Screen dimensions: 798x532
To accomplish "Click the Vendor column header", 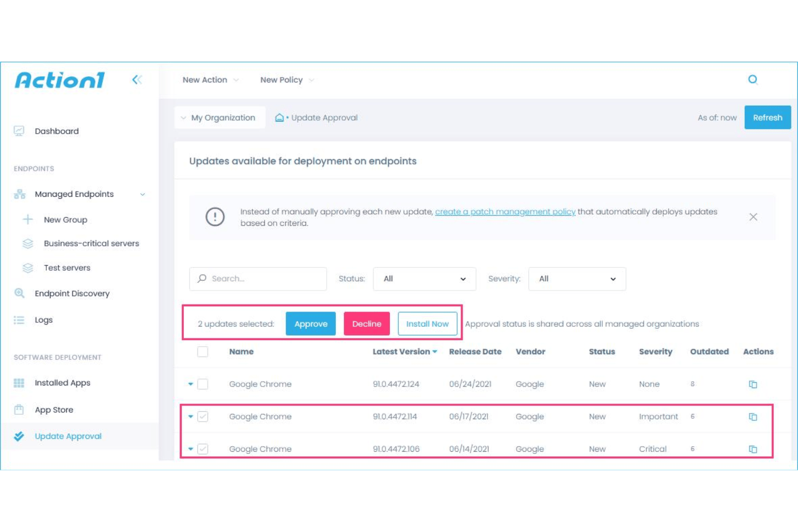I will [531, 351].
